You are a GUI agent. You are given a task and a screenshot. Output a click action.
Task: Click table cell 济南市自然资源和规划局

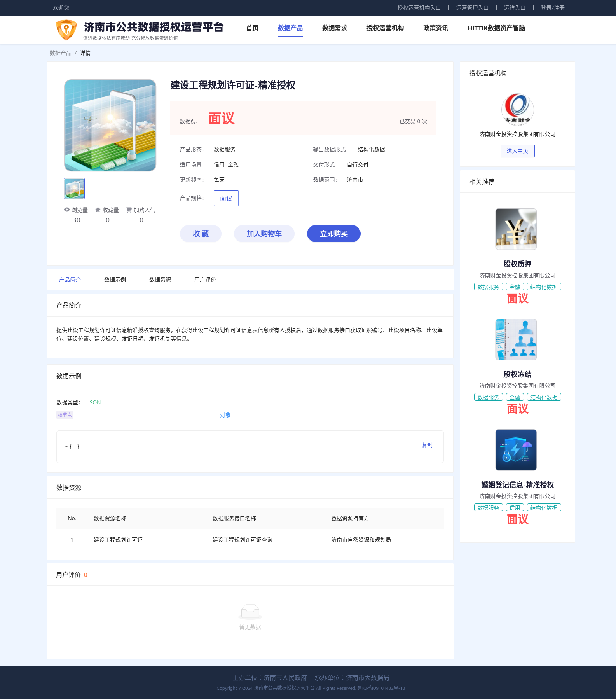pyautogui.click(x=361, y=540)
